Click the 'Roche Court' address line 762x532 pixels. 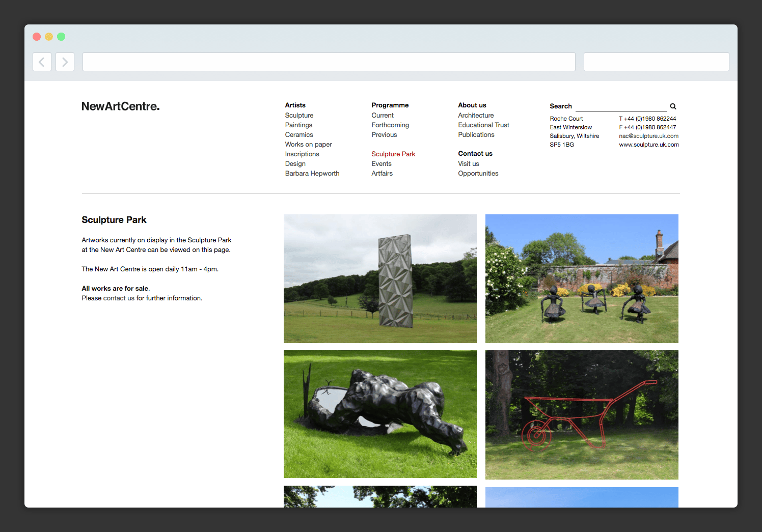[566, 119]
